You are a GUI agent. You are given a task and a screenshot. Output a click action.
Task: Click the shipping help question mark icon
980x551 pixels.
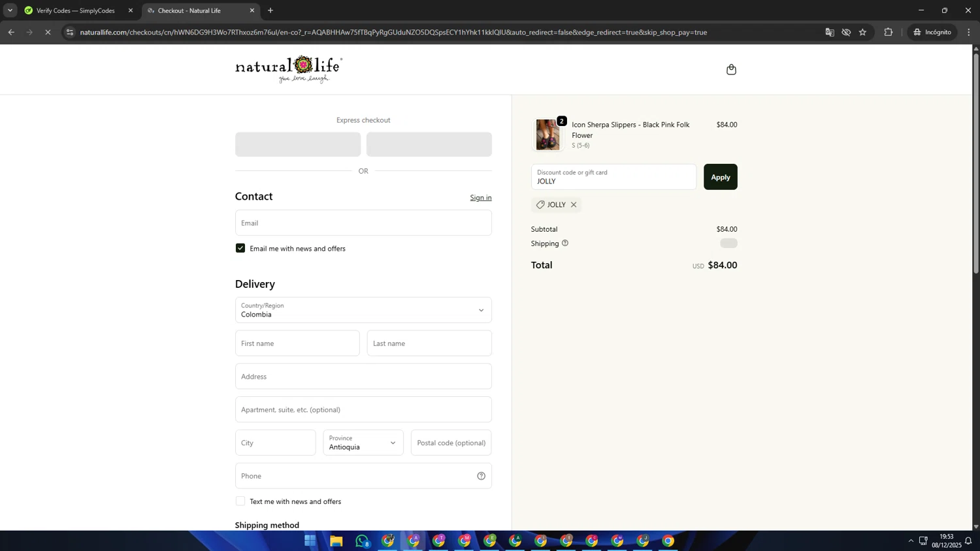click(565, 244)
